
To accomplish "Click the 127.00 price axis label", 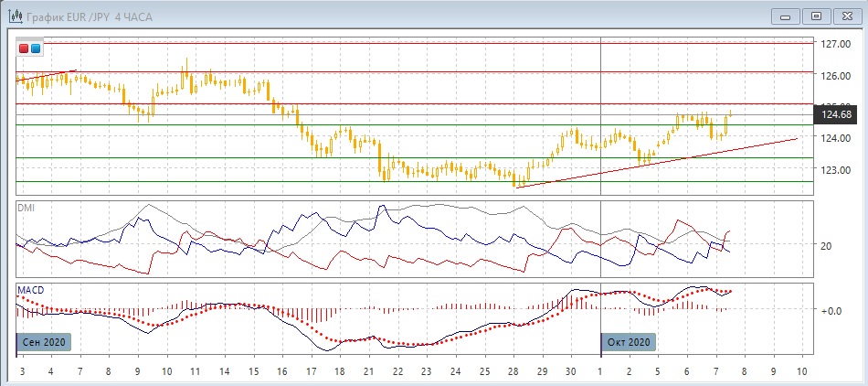I will [x=836, y=43].
